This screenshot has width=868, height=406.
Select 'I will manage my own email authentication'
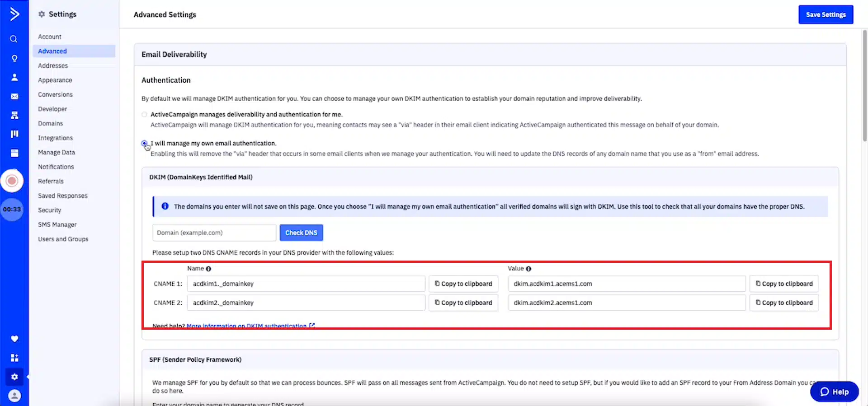[x=145, y=144]
